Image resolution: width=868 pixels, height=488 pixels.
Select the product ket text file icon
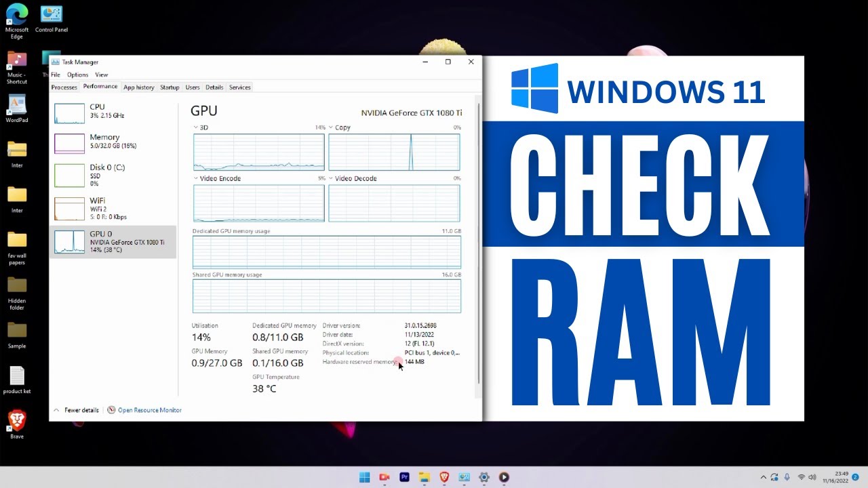(x=17, y=380)
